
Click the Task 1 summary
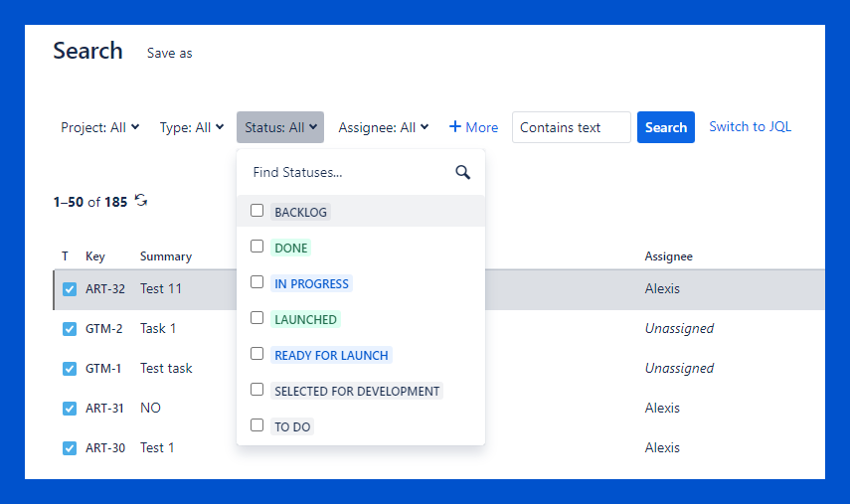point(158,328)
